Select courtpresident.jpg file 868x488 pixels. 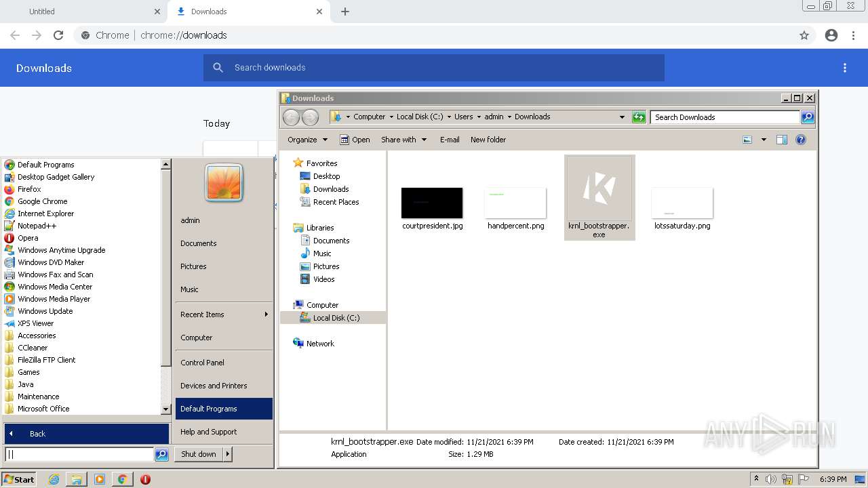(432, 209)
